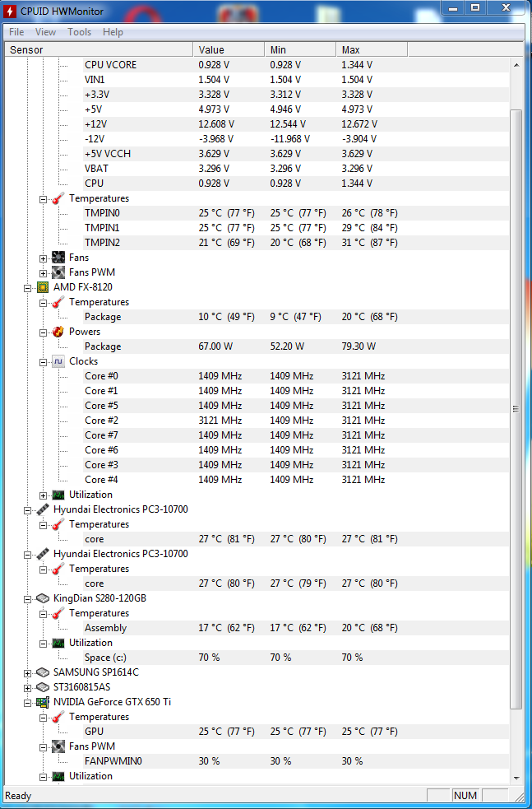Click the SAMSUNG SP1614C drive icon
Viewport: 532px width, 809px height.
tap(43, 672)
